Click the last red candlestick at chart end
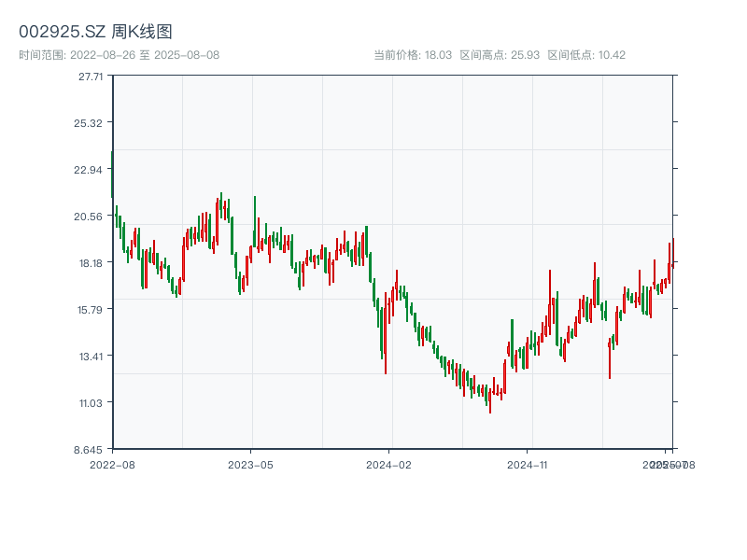The height and width of the screenshot is (560, 747). pos(673,253)
